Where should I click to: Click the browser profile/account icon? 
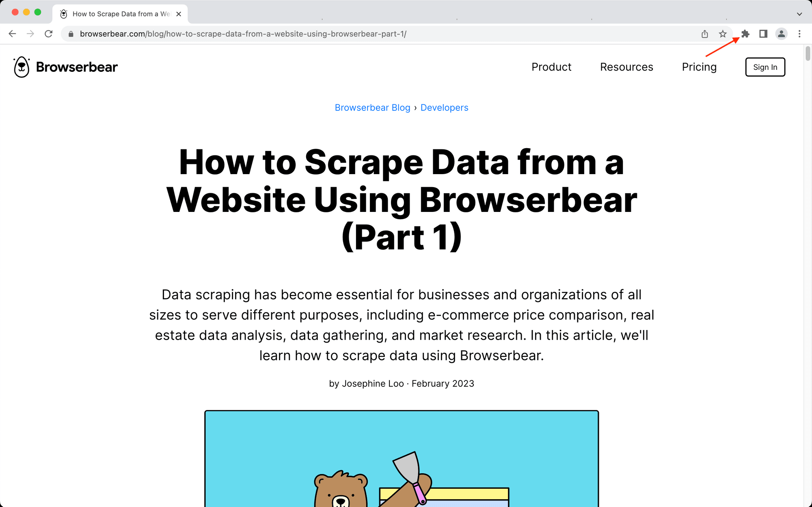(782, 33)
